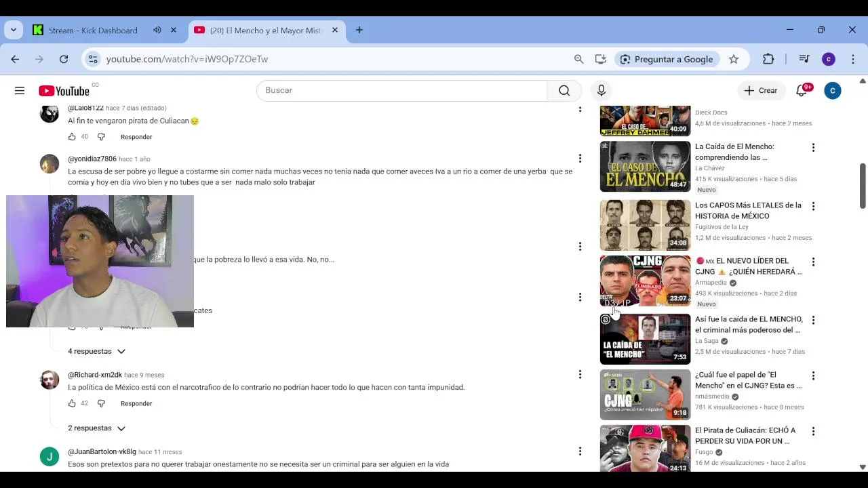Open @JuanBartolon-vk8lg channel link
Screen dimensions: 868x488
[102, 452]
